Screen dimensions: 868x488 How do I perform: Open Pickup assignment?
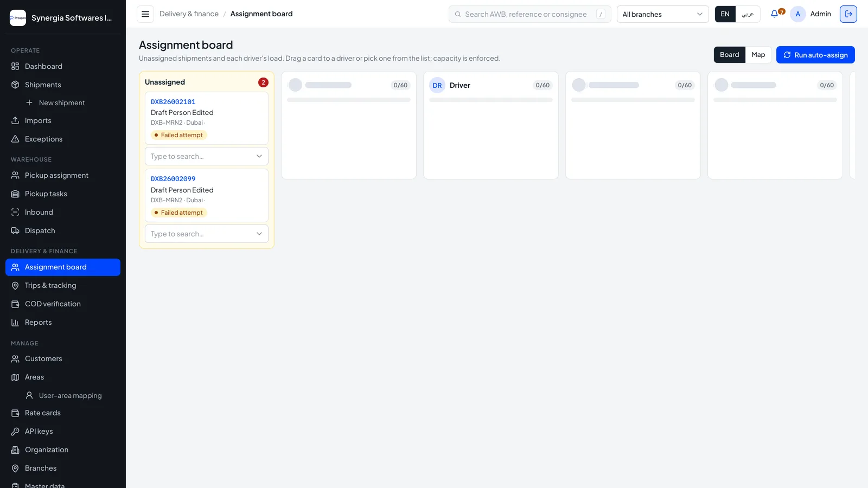[63, 175]
